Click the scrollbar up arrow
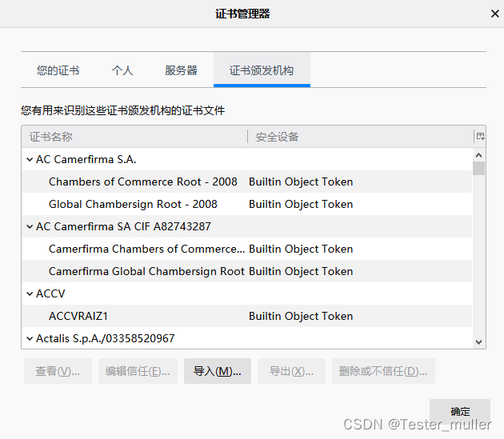Image resolution: width=504 pixels, height=439 pixels. click(478, 155)
